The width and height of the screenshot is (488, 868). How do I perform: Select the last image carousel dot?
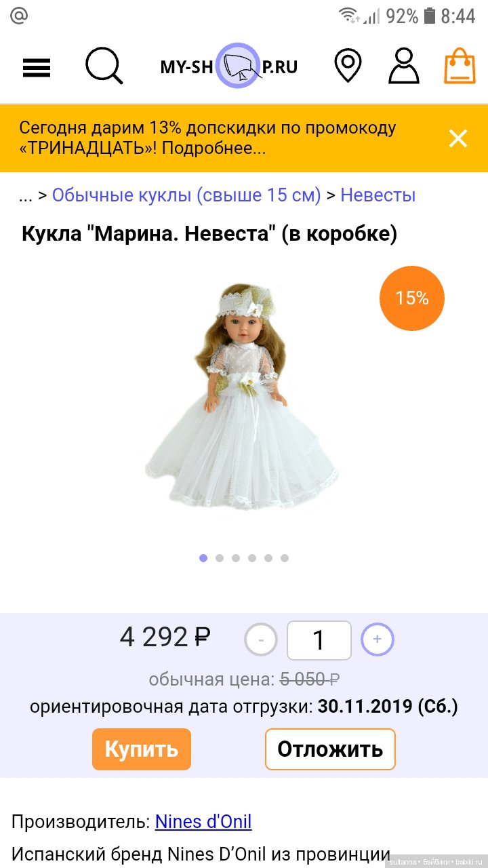coord(285,558)
